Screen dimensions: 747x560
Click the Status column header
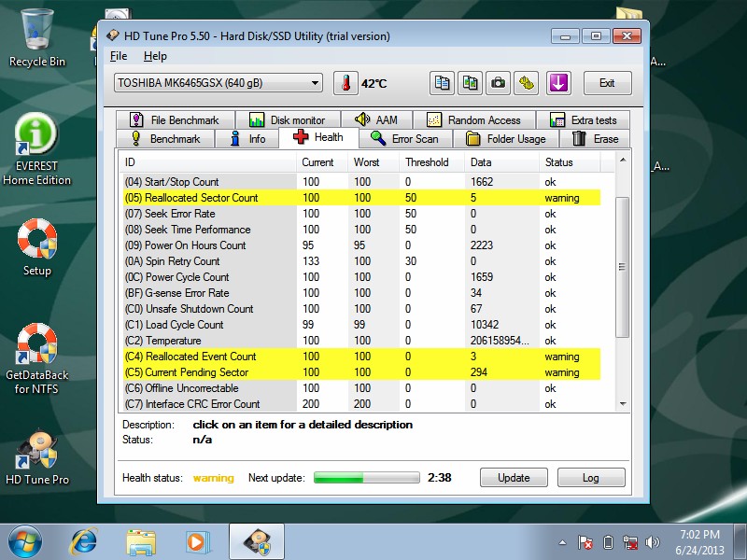tap(570, 162)
